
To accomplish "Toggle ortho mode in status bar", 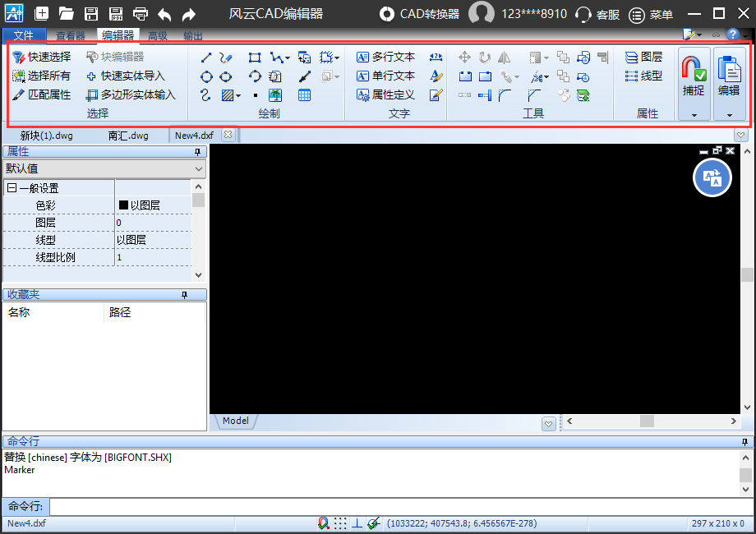I will click(x=357, y=523).
